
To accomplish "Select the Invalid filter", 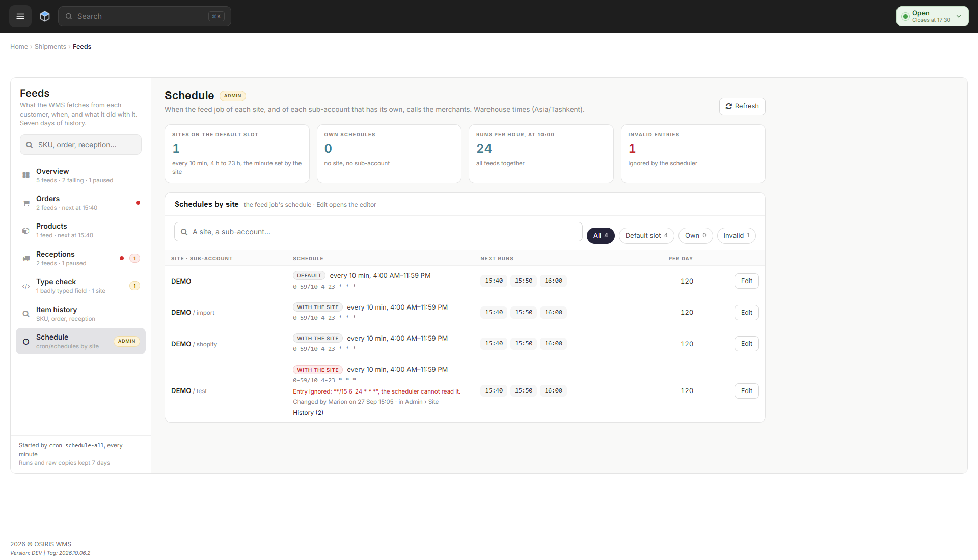I will [x=737, y=236].
